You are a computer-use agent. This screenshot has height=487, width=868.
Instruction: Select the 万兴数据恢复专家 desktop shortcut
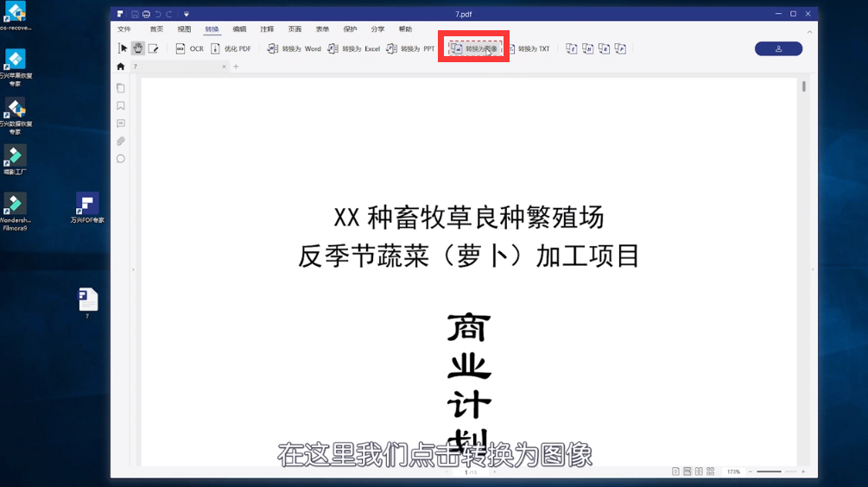coord(16,117)
